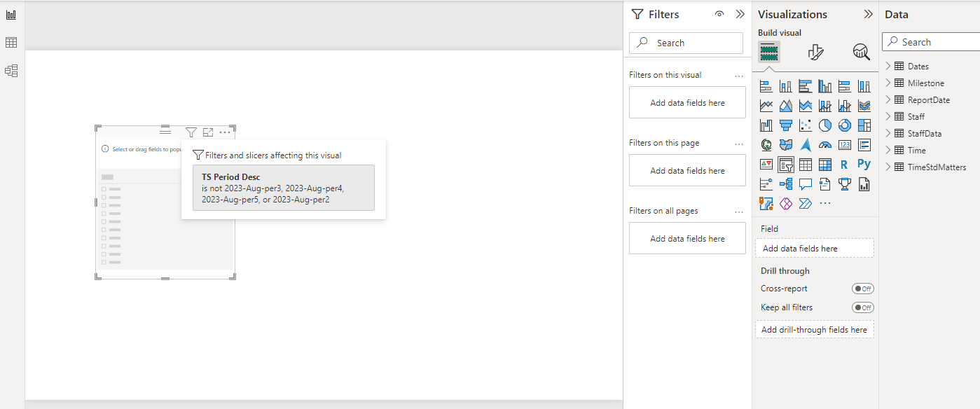
Task: Toggle Keep all filters switch
Action: (863, 307)
